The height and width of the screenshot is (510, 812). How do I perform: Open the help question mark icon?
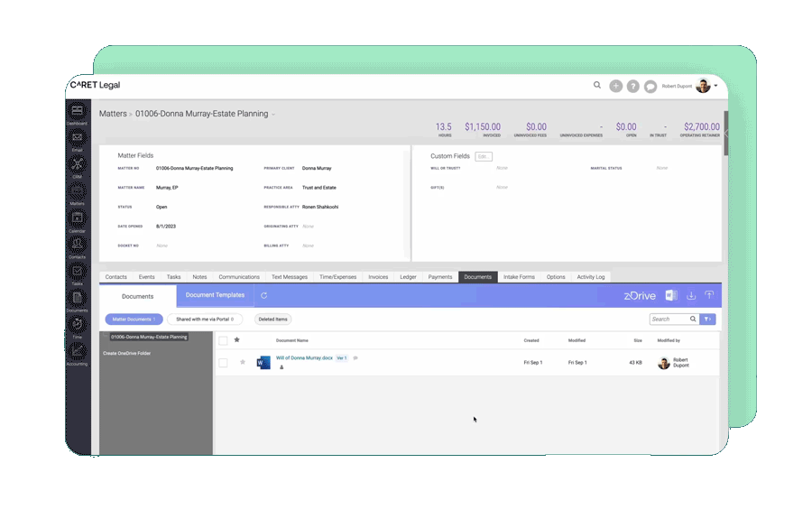(633, 86)
